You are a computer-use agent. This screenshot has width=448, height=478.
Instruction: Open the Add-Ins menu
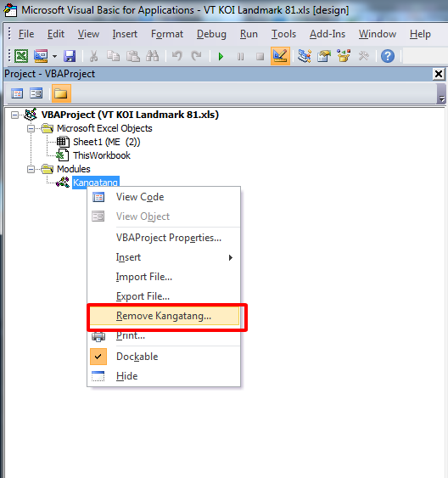pyautogui.click(x=328, y=34)
